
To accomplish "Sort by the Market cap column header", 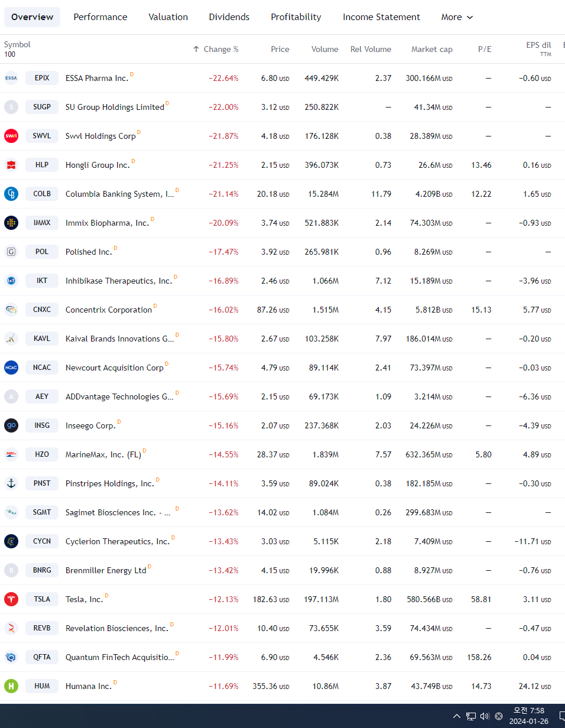I will [432, 49].
